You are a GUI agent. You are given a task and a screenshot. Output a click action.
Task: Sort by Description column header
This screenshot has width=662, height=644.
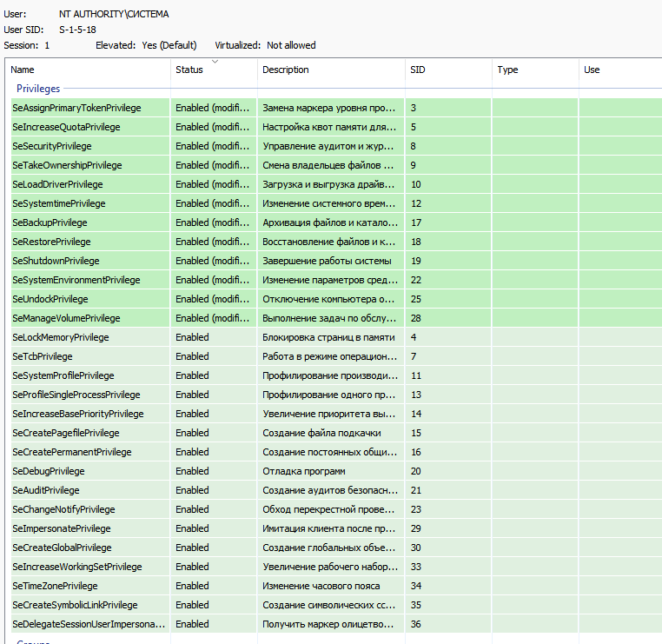(x=330, y=70)
